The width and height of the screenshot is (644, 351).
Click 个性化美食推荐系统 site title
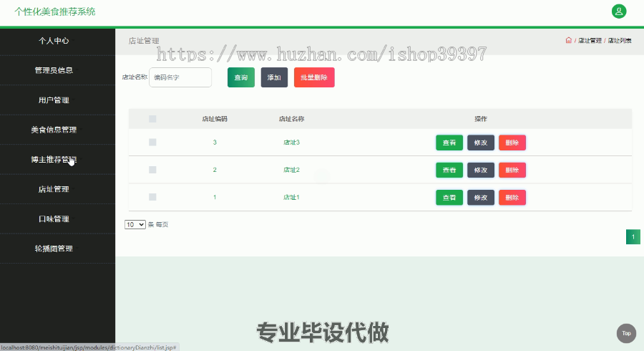[55, 11]
